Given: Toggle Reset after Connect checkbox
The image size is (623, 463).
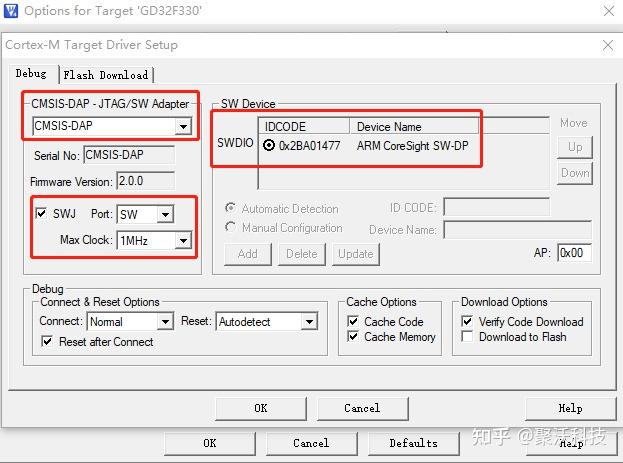Looking at the screenshot, I should pos(47,341).
